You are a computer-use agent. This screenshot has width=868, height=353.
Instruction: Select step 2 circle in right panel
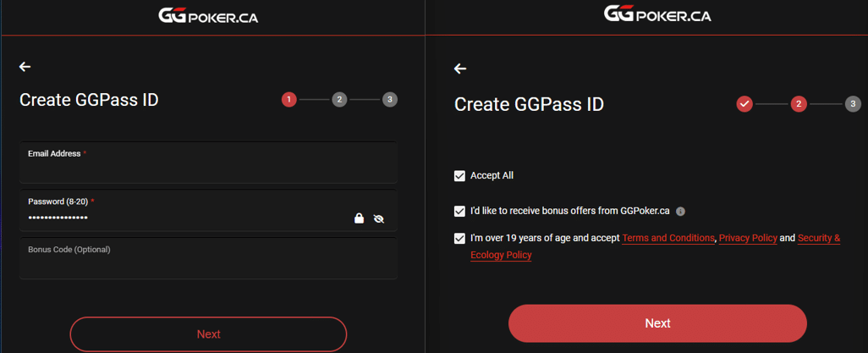tap(799, 103)
